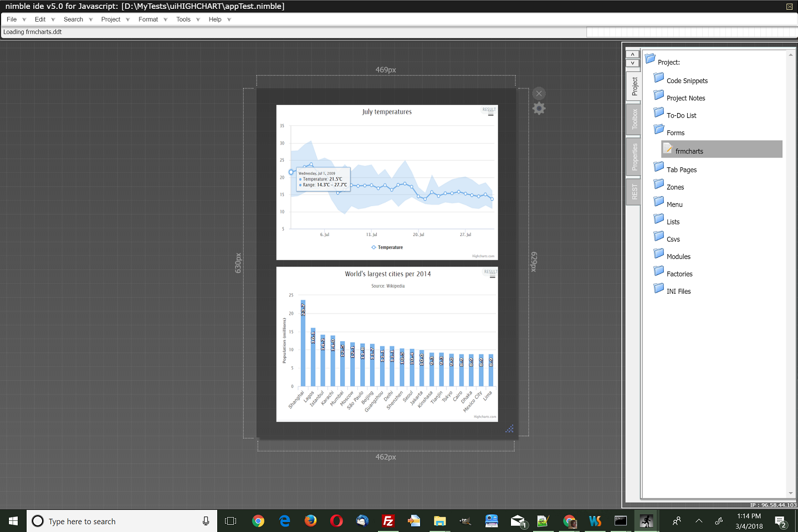Click the Lists folder icon
This screenshot has width=798, height=532.
click(659, 219)
